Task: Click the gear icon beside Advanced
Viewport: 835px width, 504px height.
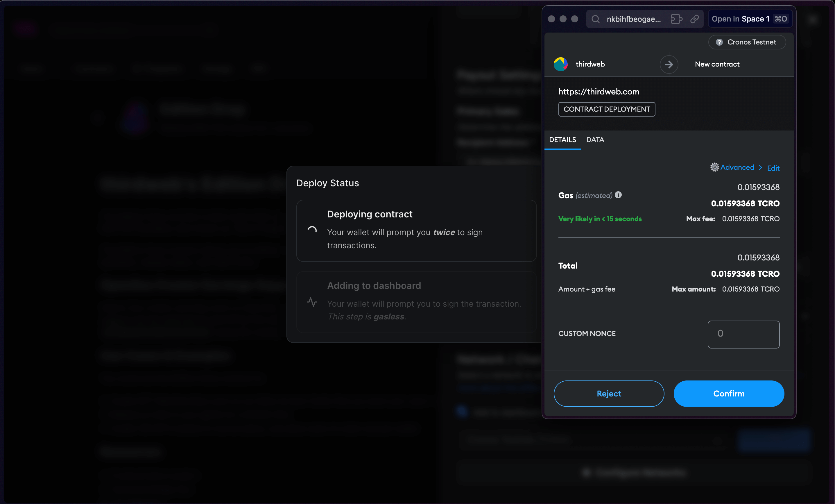Action: tap(714, 167)
